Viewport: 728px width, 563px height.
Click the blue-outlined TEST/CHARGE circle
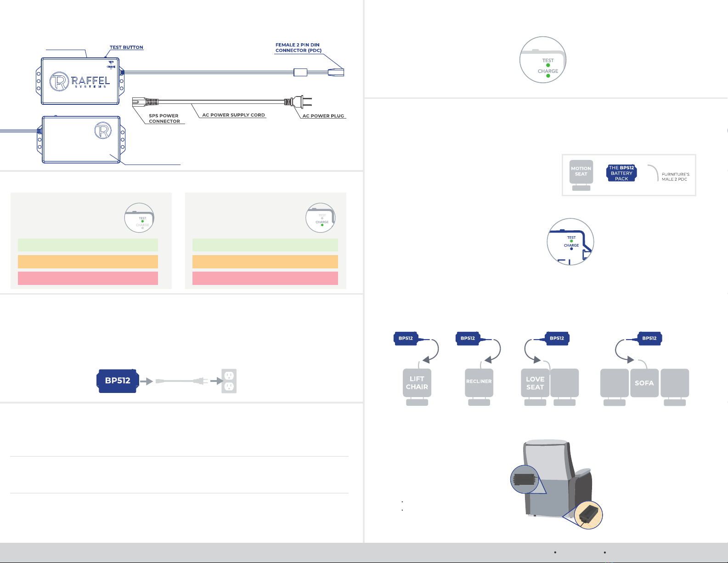[570, 242]
